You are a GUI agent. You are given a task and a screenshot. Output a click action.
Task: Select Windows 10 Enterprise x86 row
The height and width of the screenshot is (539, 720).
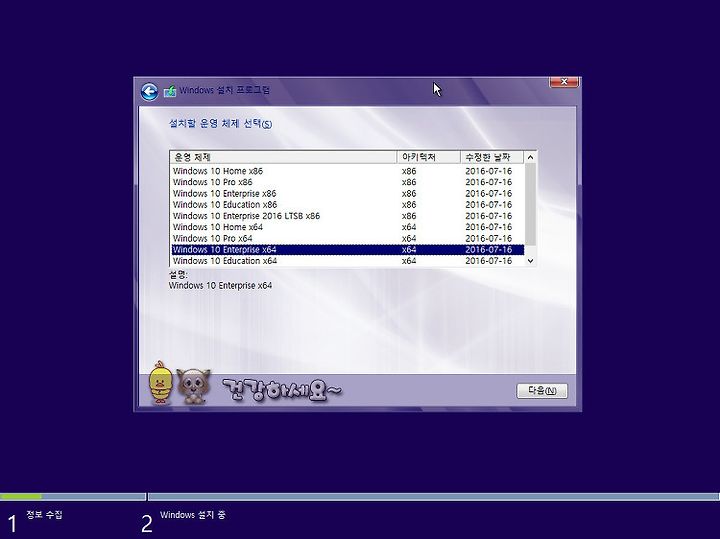click(348, 193)
